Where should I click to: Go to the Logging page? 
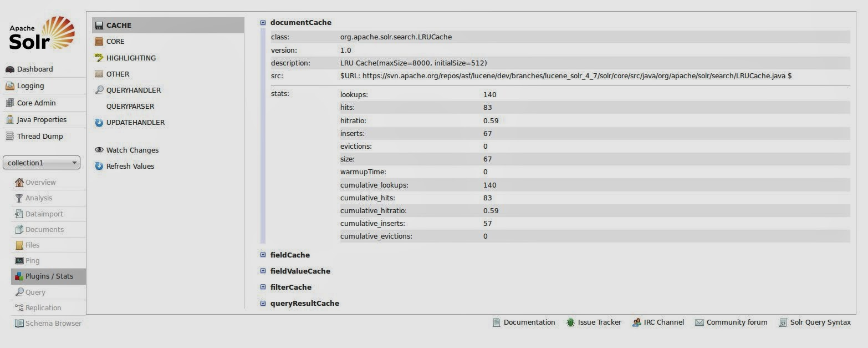coord(30,86)
